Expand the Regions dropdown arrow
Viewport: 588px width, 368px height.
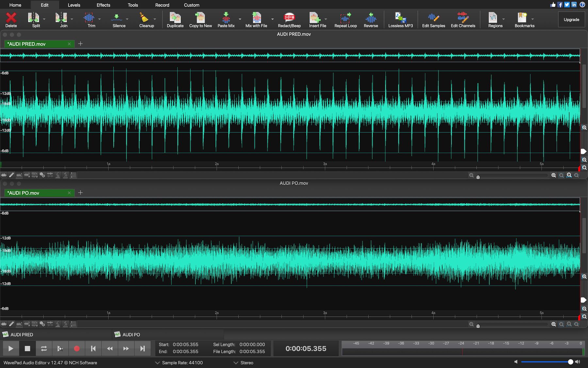(x=503, y=19)
